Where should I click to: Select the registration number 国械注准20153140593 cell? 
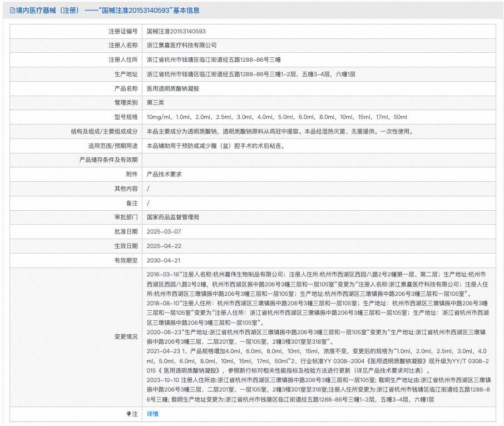[179, 31]
